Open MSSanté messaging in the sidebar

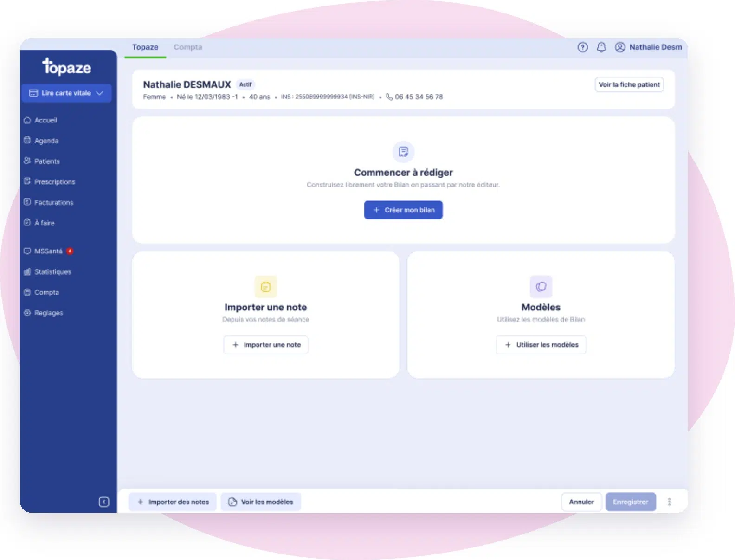pos(48,251)
